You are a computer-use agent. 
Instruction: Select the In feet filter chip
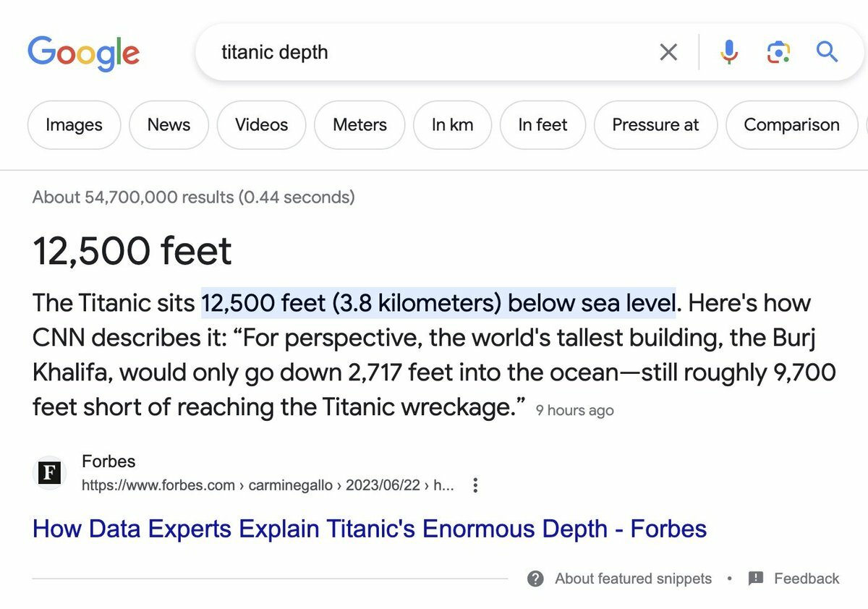[542, 125]
